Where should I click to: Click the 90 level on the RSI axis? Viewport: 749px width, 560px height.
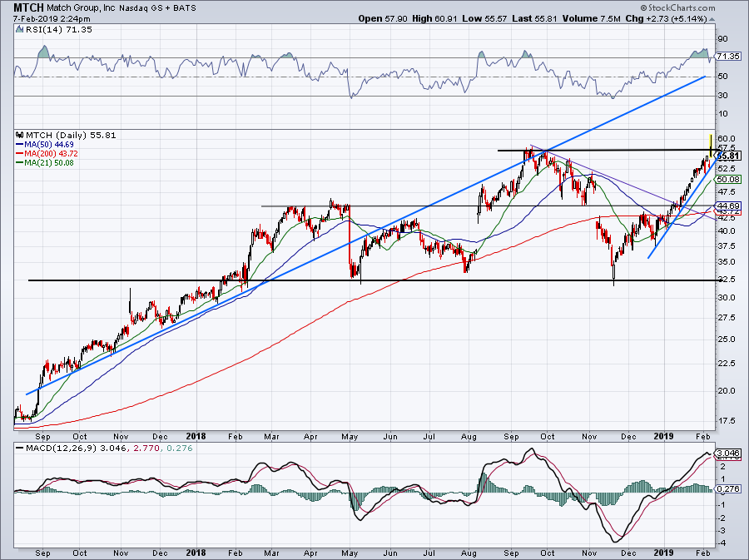(x=722, y=39)
